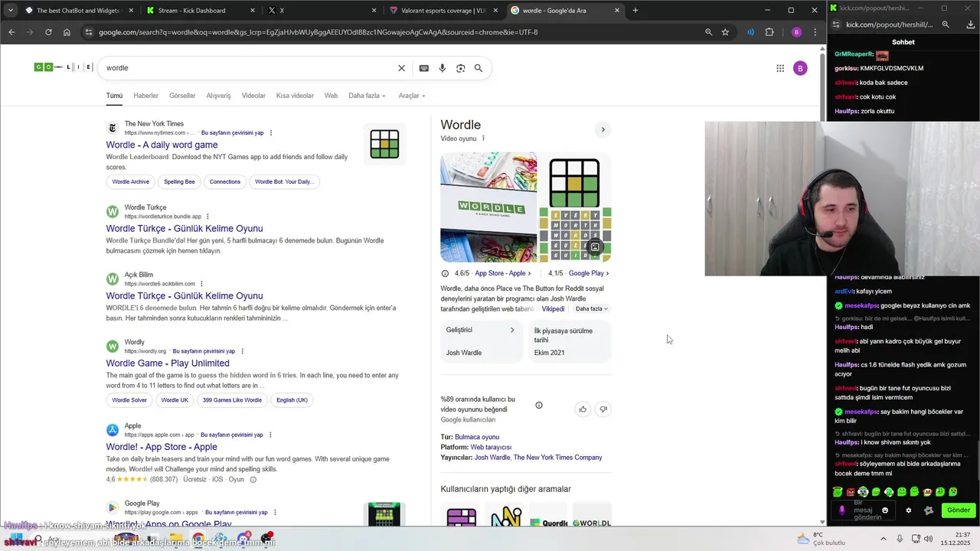Open the on-screen keyboard in search box
The height and width of the screenshot is (551, 980).
[423, 68]
